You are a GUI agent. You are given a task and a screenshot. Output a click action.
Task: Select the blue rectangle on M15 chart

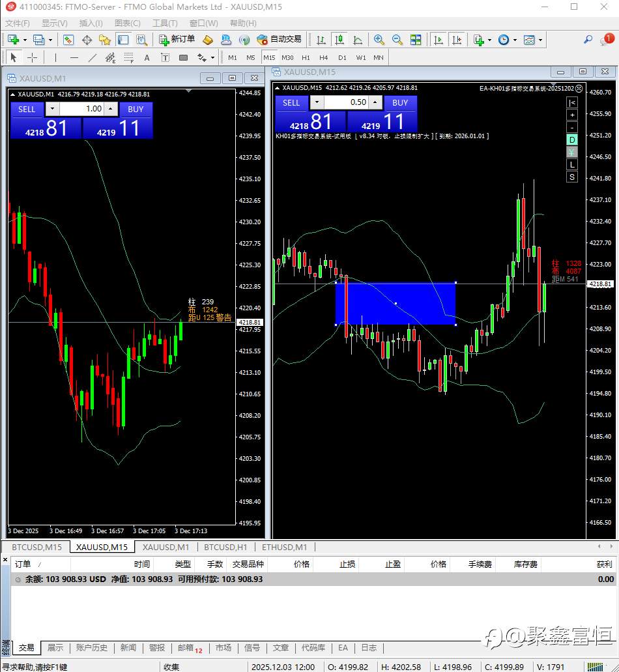(x=396, y=304)
